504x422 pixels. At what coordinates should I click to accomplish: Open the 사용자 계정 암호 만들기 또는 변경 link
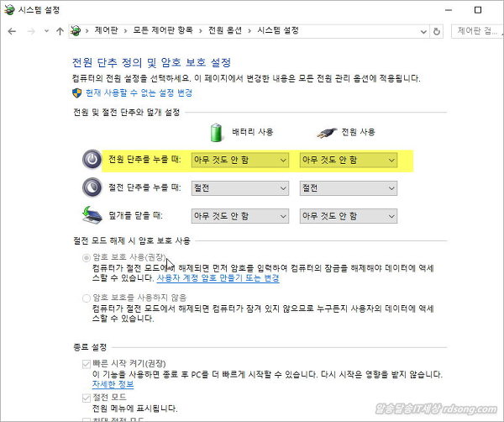(x=218, y=277)
